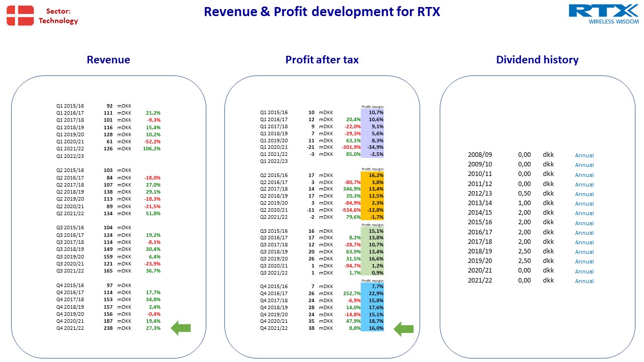
Task: Click profit margin cell 22,9% for Q4 2016/17
Action: click(x=372, y=293)
